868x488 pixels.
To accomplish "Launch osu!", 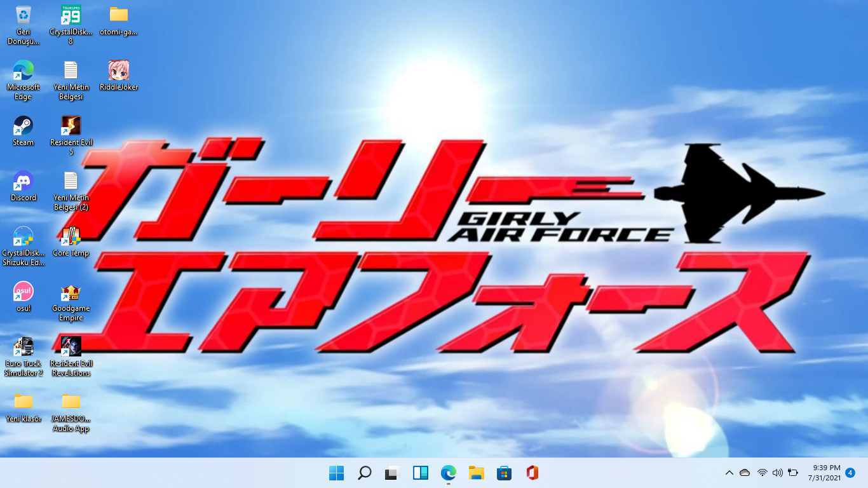I will (24, 292).
